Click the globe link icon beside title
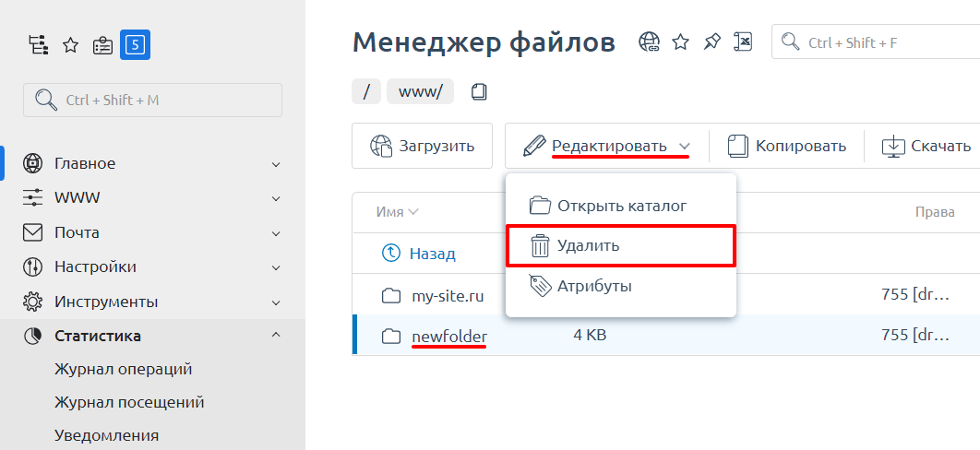Image resolution: width=980 pixels, height=450 pixels. coord(650,41)
